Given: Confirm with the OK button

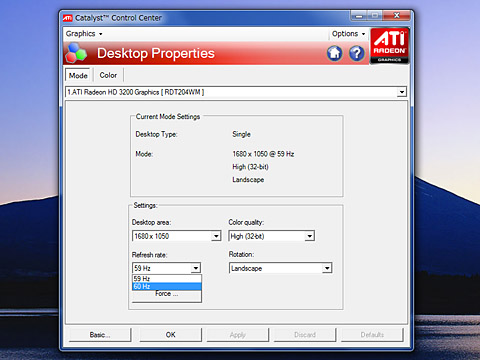Looking at the screenshot, I should (170, 335).
